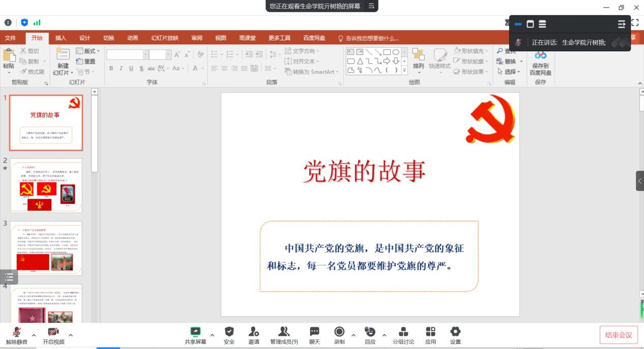644x349 pixels.
Task: Click the Find magnifier button
Action: 506,51
